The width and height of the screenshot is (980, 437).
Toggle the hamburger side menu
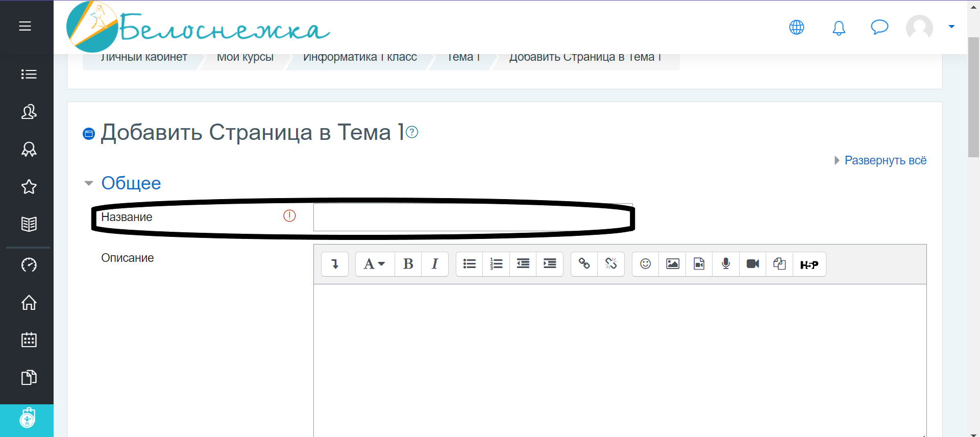tap(25, 26)
